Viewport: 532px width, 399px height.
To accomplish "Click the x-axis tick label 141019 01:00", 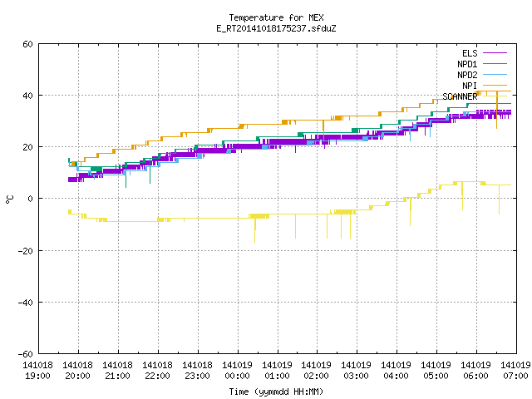I will click(277, 371).
